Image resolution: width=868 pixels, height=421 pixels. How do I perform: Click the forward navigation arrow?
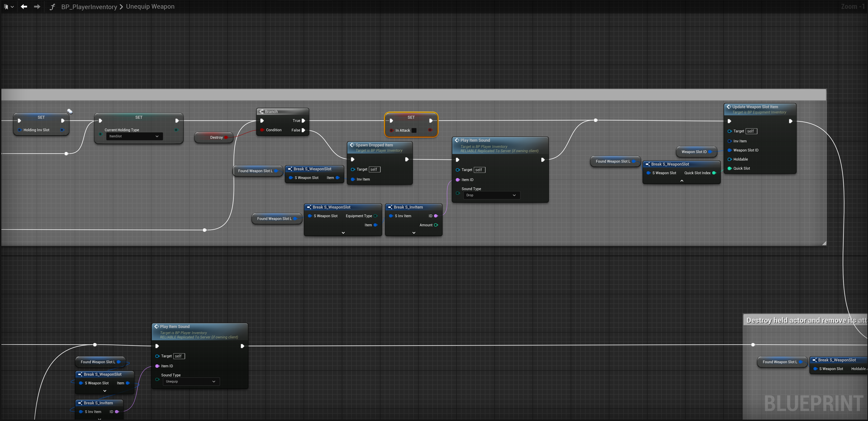(x=37, y=6)
